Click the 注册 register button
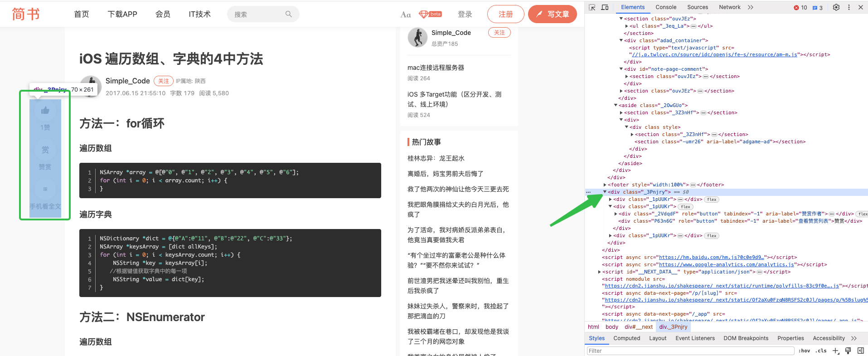The height and width of the screenshot is (356, 868). [506, 14]
